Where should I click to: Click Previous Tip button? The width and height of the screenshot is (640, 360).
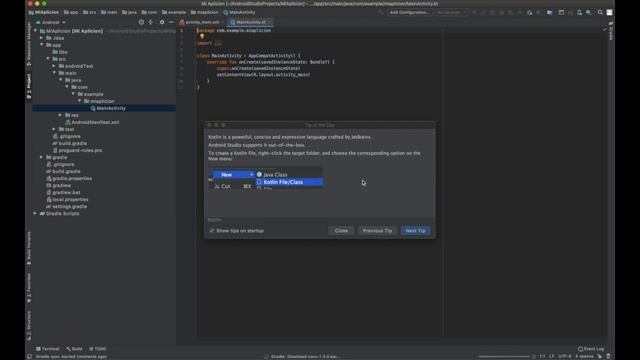click(x=377, y=231)
